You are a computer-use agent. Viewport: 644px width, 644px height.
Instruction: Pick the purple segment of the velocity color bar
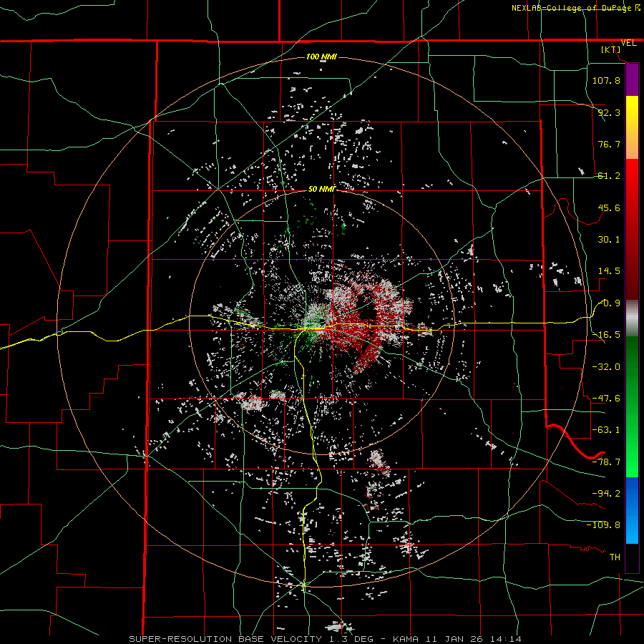point(632,79)
